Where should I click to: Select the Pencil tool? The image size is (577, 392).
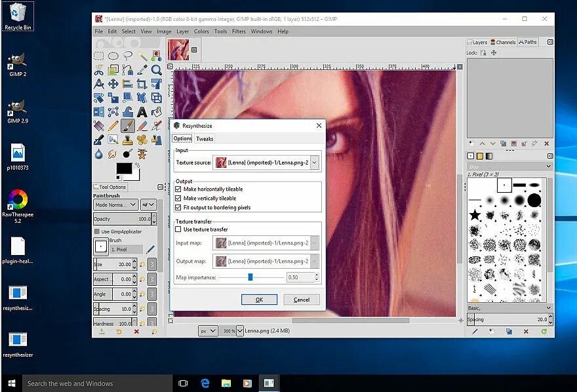[113, 126]
